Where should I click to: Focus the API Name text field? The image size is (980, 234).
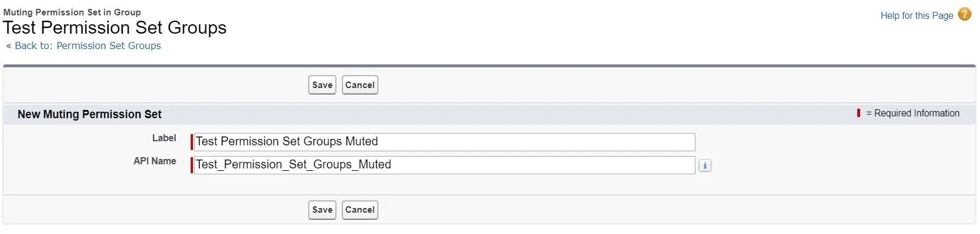(445, 165)
